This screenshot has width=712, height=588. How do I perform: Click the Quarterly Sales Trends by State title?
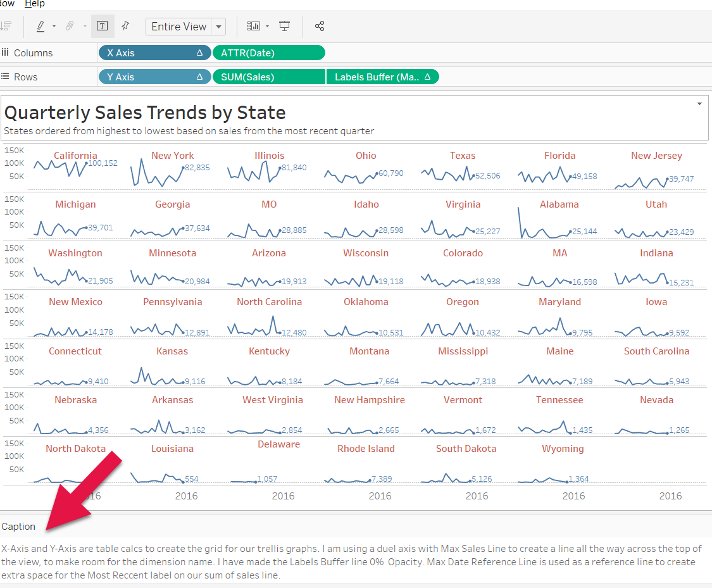point(145,113)
